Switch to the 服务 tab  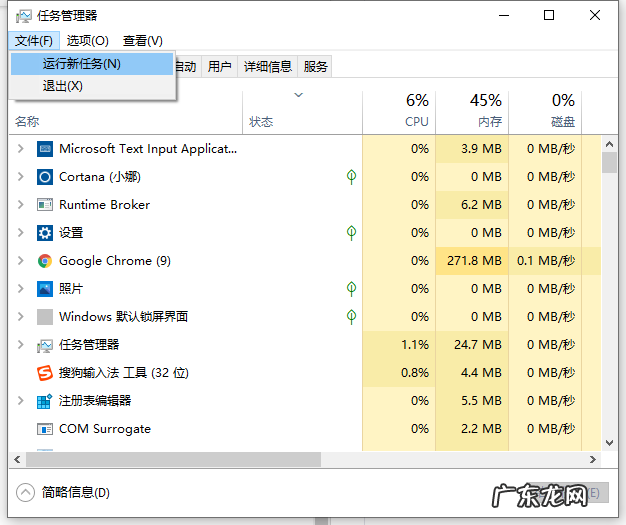coord(315,66)
